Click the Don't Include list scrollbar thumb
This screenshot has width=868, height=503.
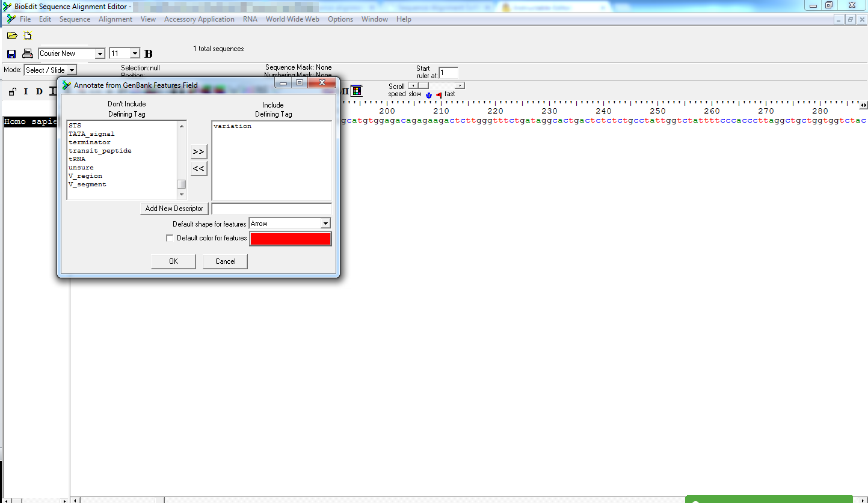coord(181,184)
